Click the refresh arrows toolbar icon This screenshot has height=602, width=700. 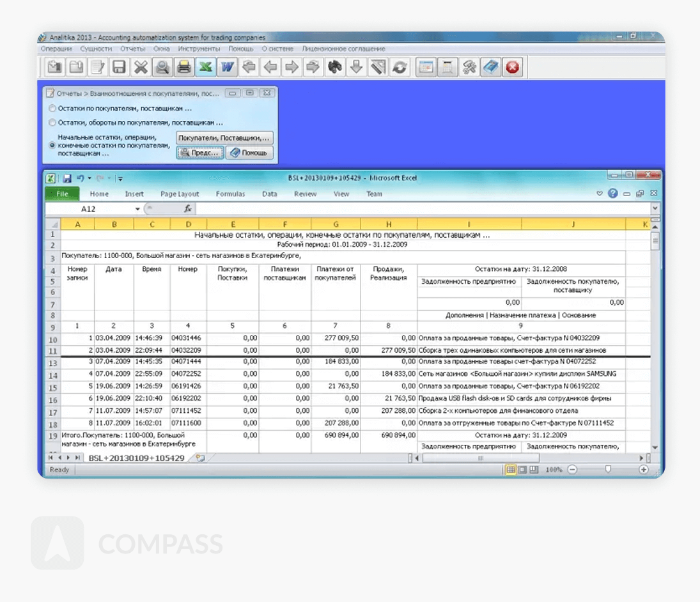tap(400, 67)
